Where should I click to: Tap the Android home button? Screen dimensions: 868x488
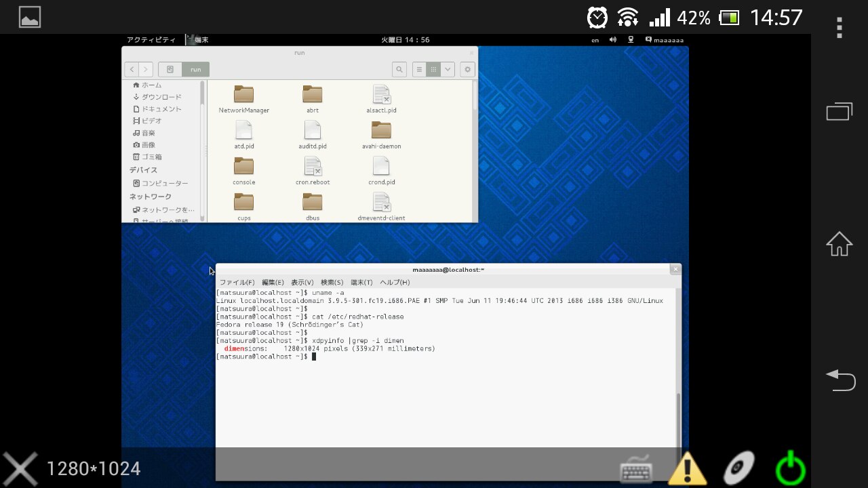point(839,244)
